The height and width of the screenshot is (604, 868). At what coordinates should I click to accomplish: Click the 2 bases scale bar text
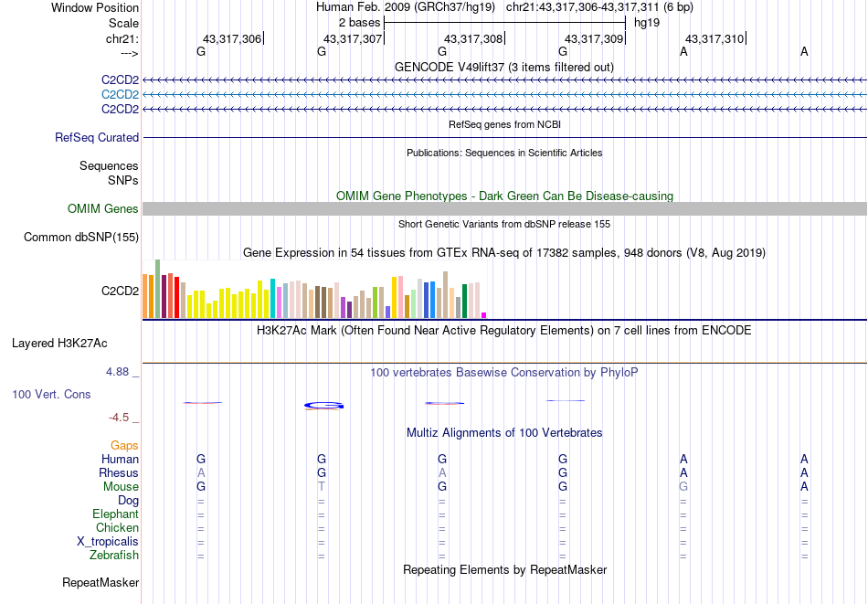(x=360, y=23)
